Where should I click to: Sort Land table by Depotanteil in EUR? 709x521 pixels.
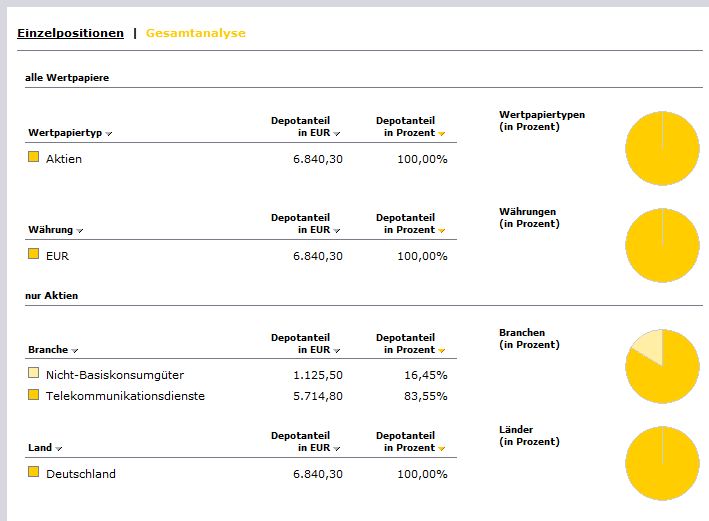(x=337, y=449)
